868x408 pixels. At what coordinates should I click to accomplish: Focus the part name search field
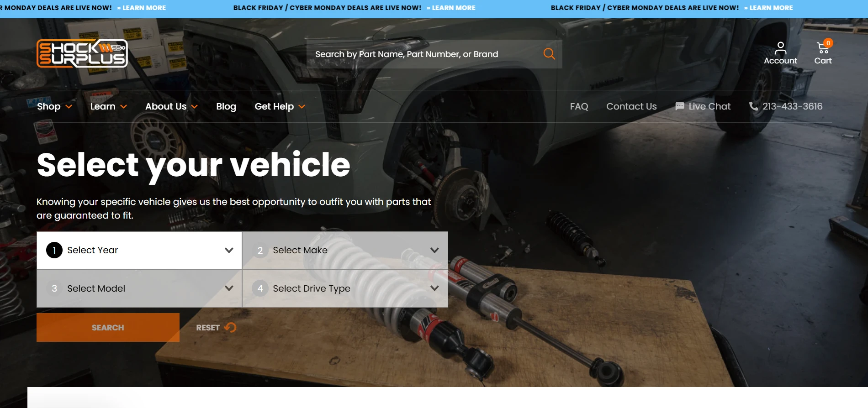tap(420, 54)
